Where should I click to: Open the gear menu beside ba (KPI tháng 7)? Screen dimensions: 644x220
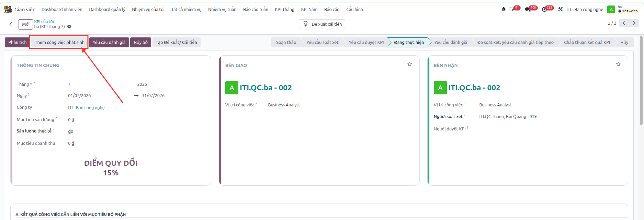(69, 27)
